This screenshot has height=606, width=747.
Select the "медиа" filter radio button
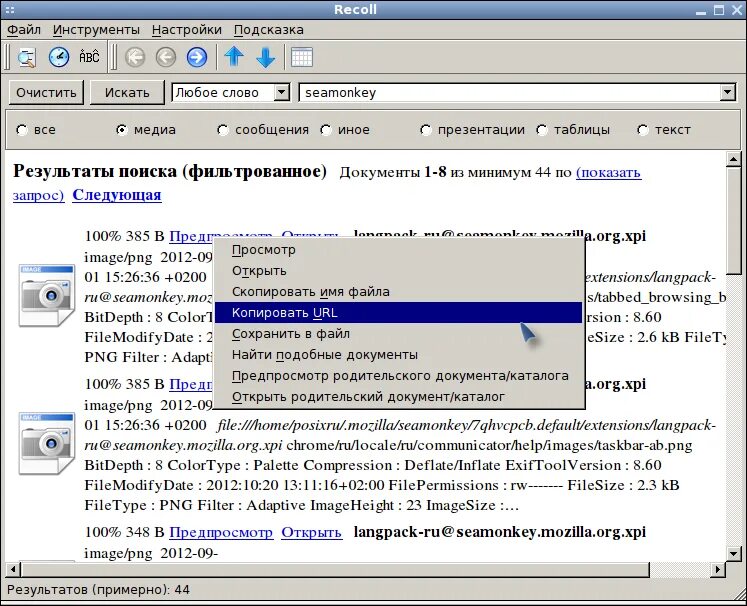pos(122,130)
